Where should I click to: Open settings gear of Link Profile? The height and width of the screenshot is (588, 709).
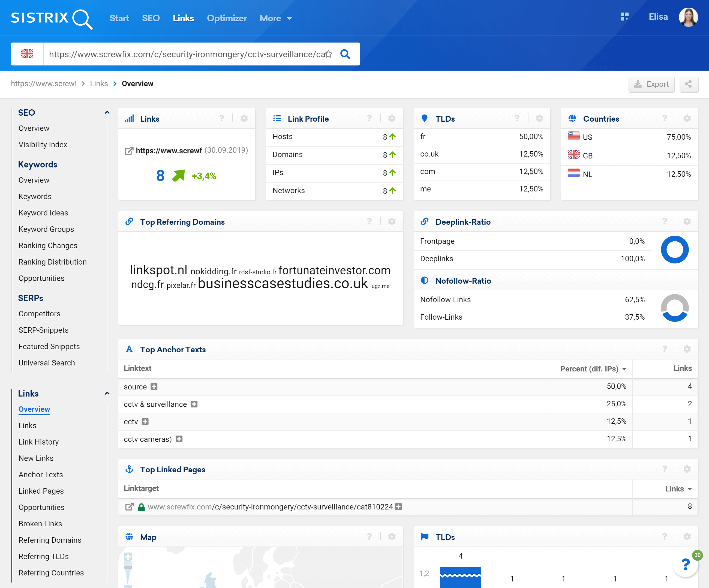pyautogui.click(x=392, y=119)
